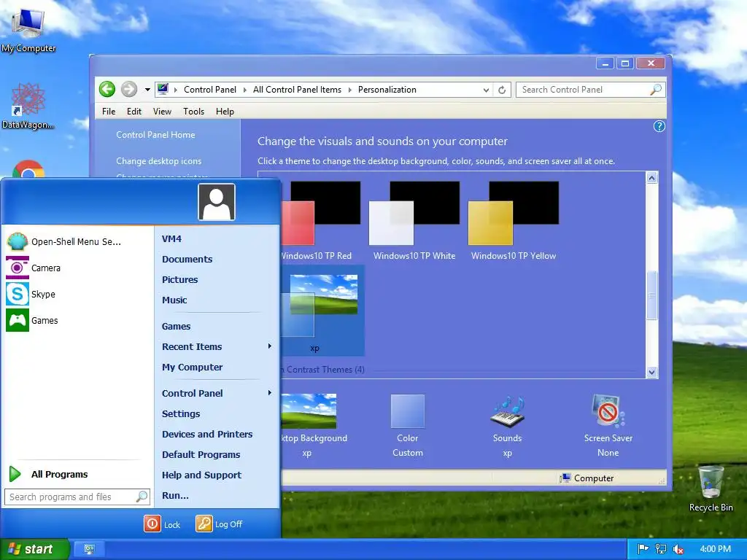The height and width of the screenshot is (560, 747).
Task: Open the blue Help question mark icon
Action: coord(659,126)
